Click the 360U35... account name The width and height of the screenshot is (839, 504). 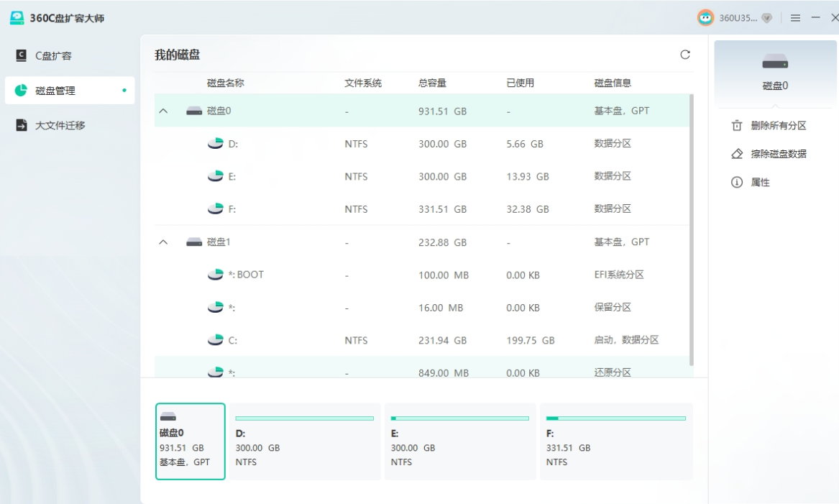click(738, 18)
